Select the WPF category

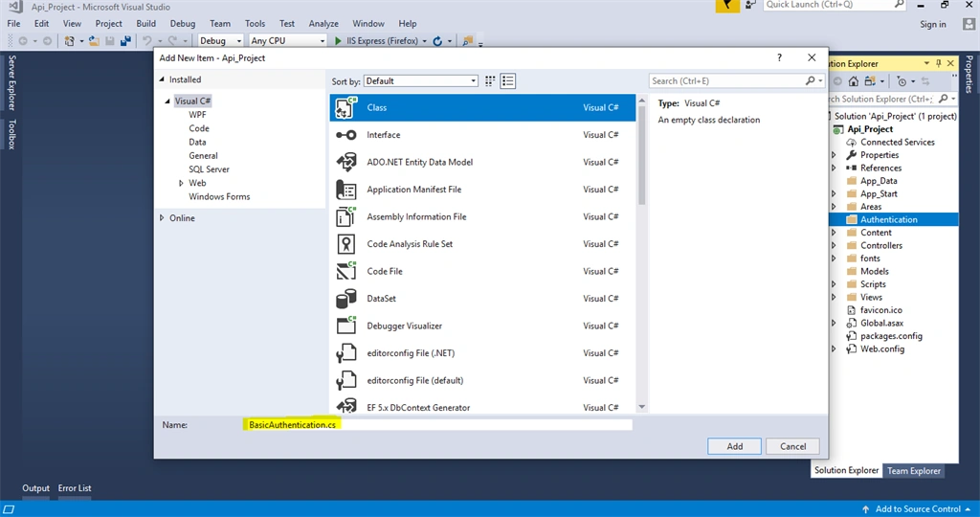197,114
